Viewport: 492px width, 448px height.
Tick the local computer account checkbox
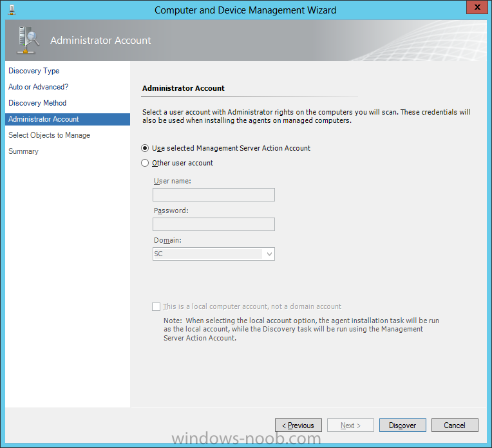click(x=156, y=306)
